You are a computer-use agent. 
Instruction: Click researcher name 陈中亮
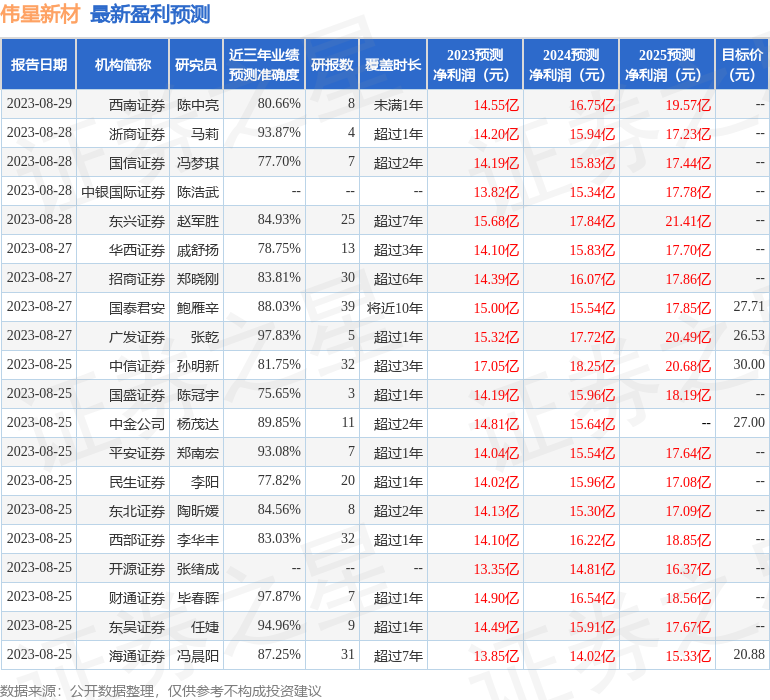tap(198, 105)
